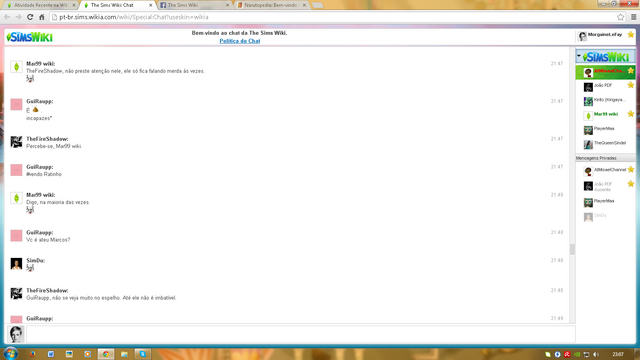Image resolution: width=640 pixels, height=360 pixels.
Task: Click AlMoaelChannel avatar under Mensagens Privadas
Action: [588, 171]
